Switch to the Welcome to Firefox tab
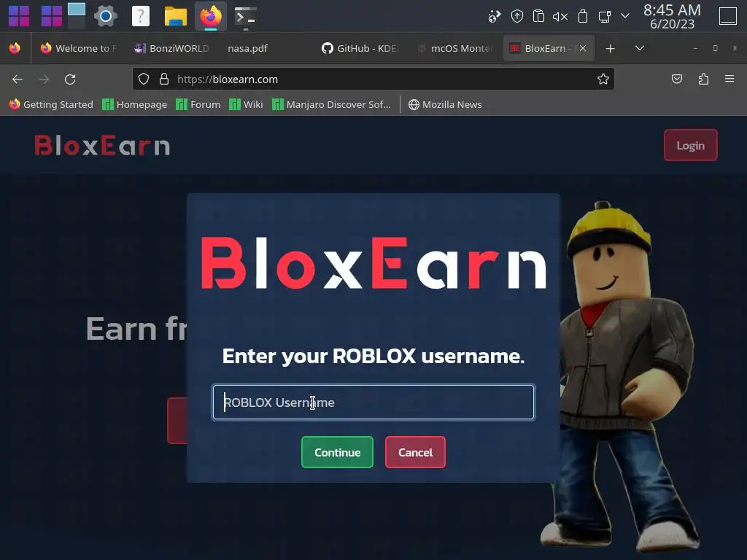Viewport: 747px width, 560px height. click(78, 48)
